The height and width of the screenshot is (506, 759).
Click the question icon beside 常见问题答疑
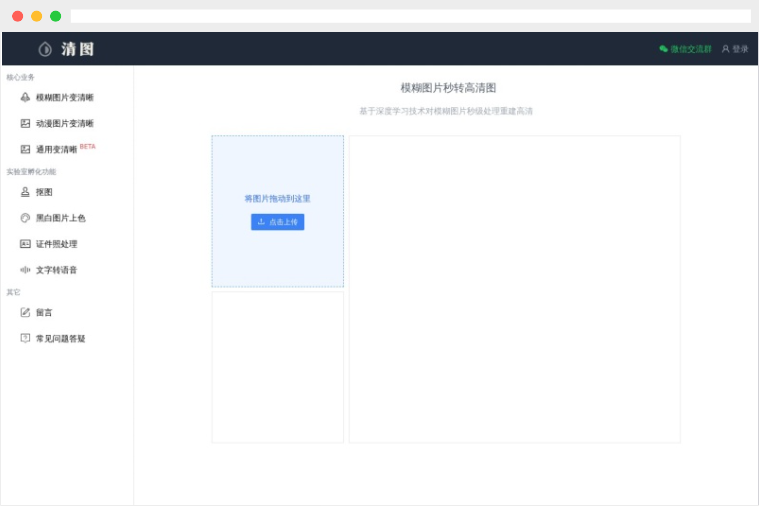coord(25,338)
